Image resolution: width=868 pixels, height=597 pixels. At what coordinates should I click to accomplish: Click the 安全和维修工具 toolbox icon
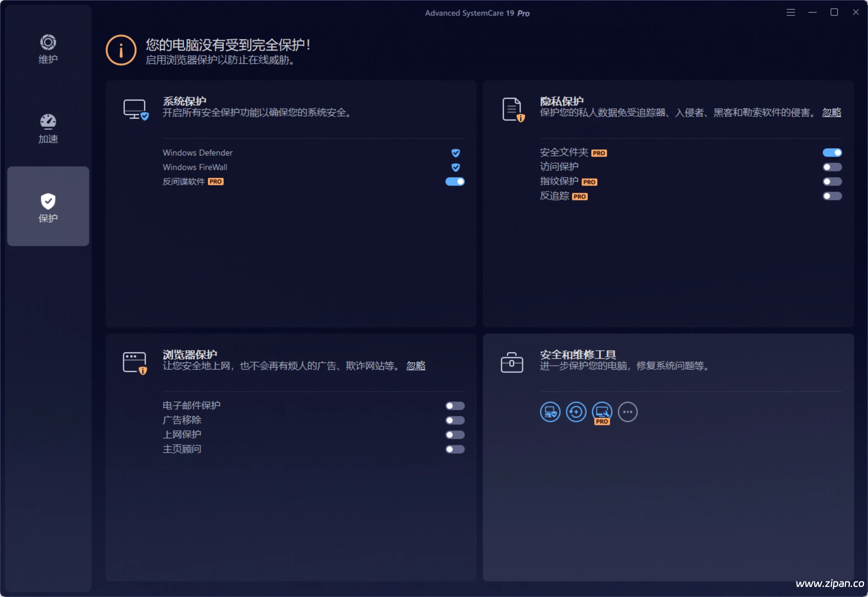(x=512, y=363)
